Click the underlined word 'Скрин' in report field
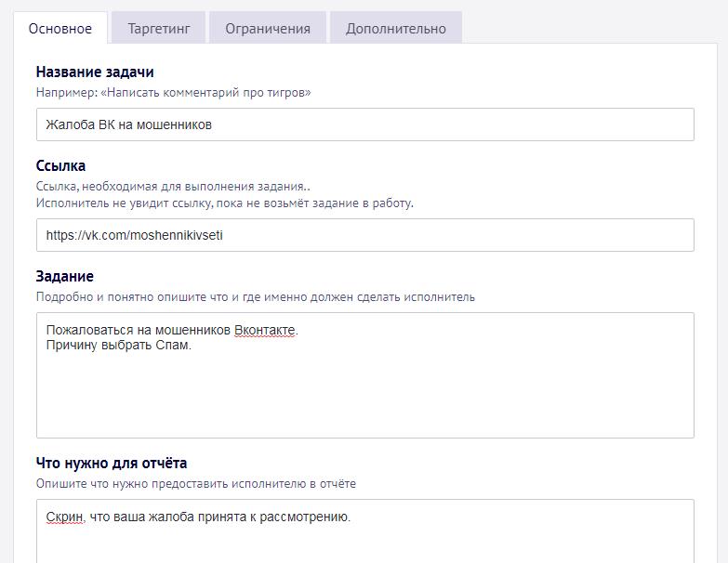 (x=64, y=517)
